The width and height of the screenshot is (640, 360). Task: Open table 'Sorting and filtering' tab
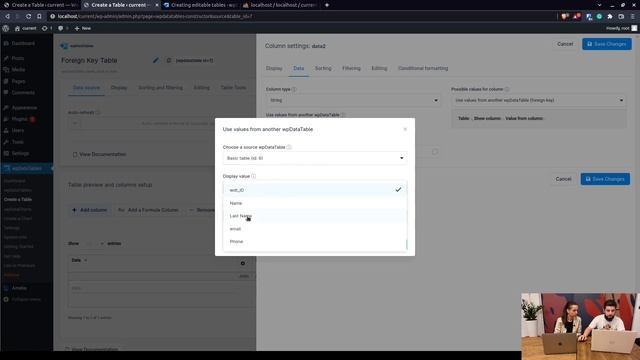160,87
